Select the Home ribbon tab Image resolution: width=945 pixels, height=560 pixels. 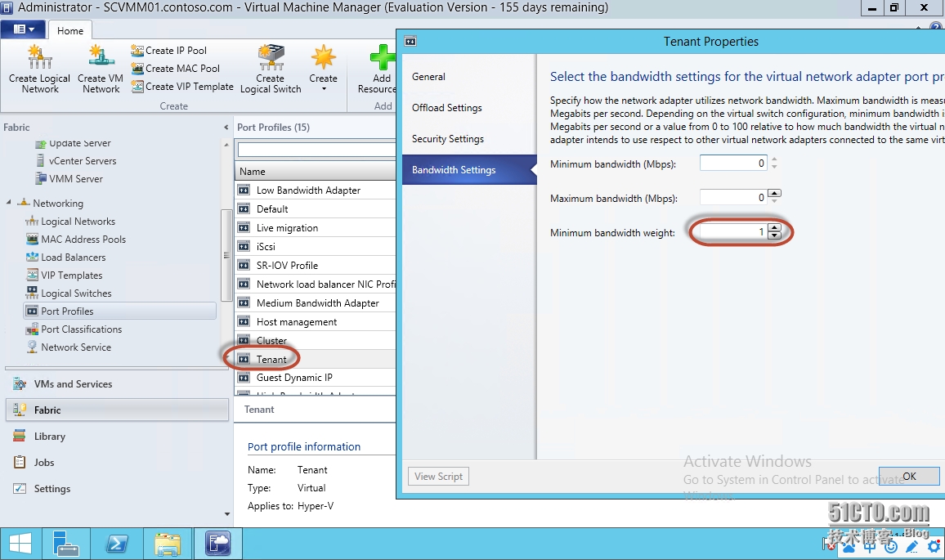tap(70, 31)
